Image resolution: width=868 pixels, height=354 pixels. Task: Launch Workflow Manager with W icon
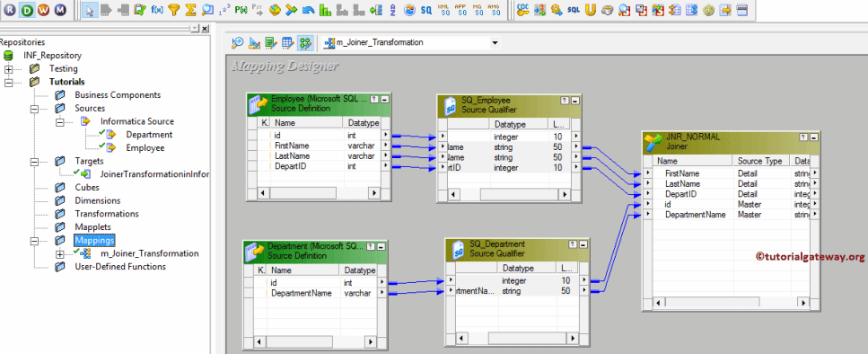(44, 9)
